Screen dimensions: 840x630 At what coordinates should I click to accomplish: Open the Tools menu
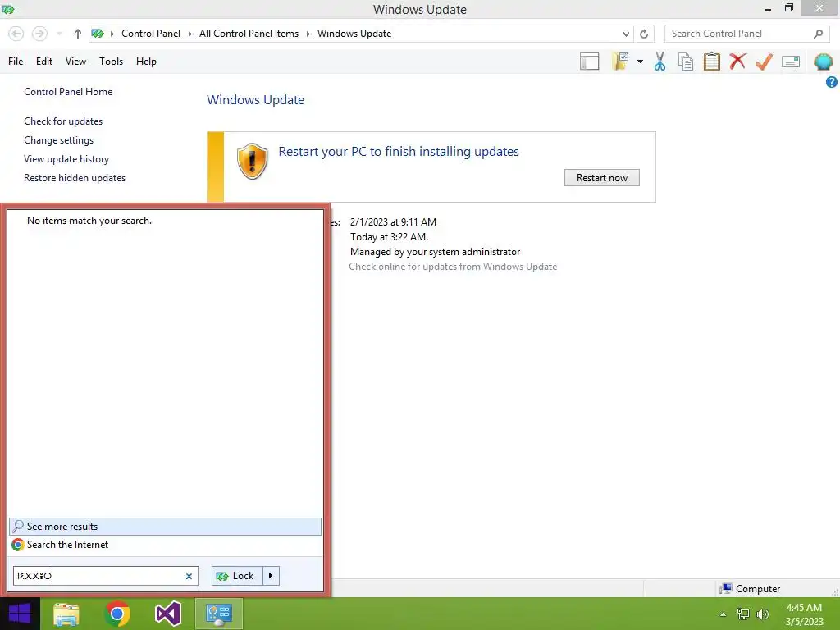click(x=111, y=62)
